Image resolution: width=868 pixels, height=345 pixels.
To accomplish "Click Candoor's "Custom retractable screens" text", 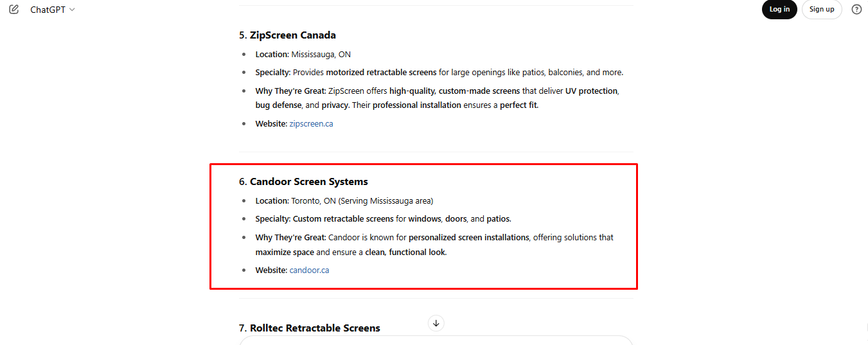I will [x=343, y=219].
